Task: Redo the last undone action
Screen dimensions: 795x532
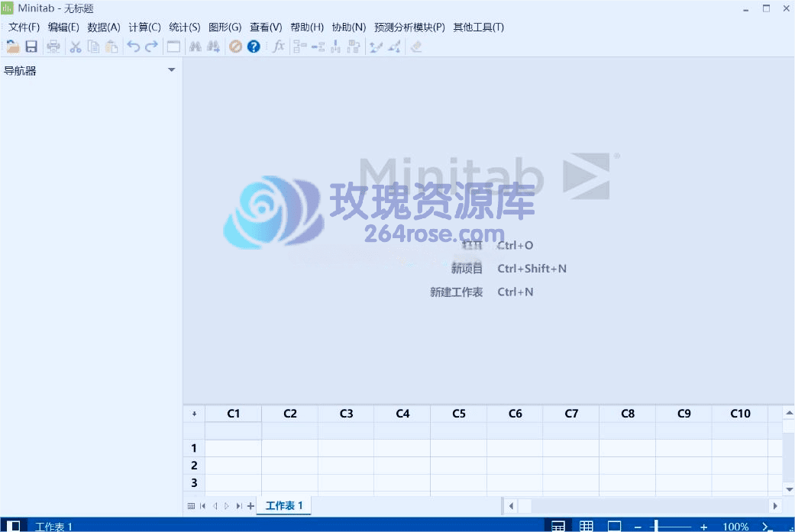Action: tap(151, 47)
